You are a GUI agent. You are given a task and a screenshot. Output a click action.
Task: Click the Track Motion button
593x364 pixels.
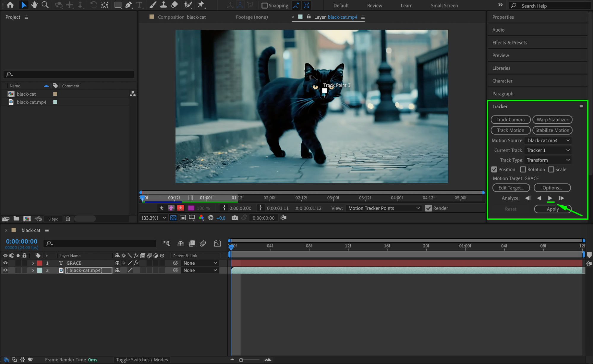(510, 130)
